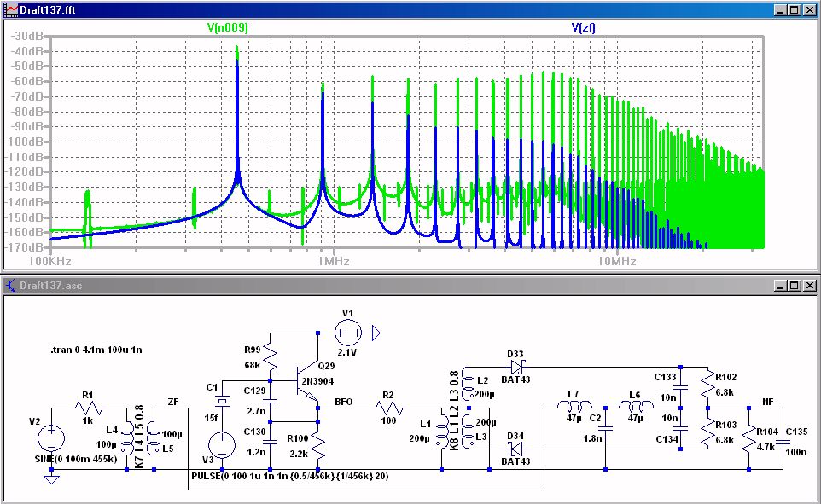Close the Draft137.asc window
This screenshot has width=821, height=504.
[x=810, y=285]
